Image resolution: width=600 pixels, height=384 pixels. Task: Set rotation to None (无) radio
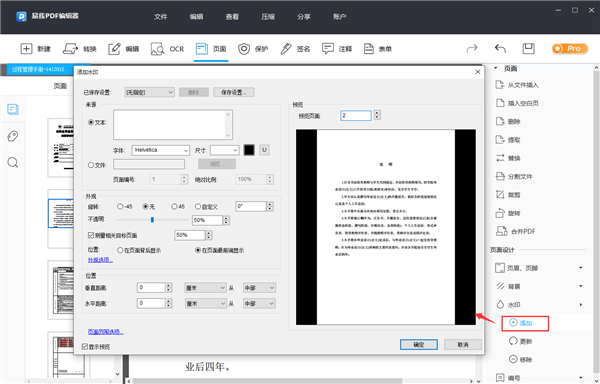coord(145,207)
